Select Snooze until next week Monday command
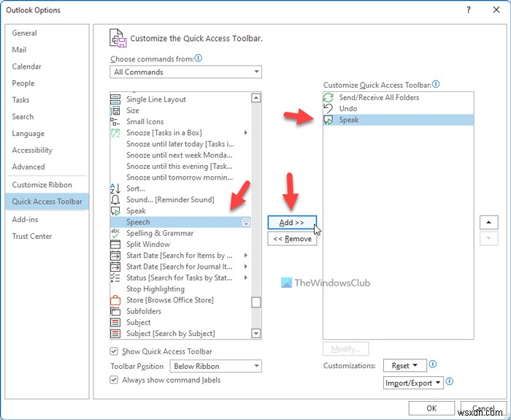This screenshot has width=511, height=420. 180,155
